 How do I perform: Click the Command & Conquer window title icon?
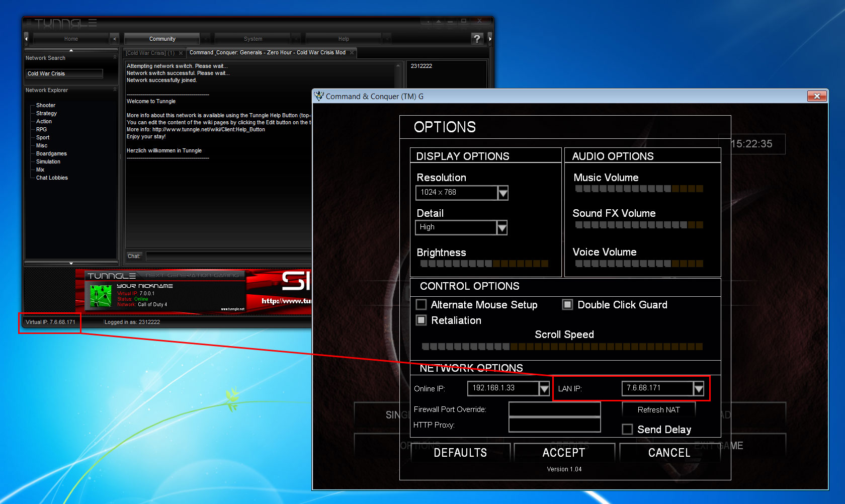pos(319,96)
